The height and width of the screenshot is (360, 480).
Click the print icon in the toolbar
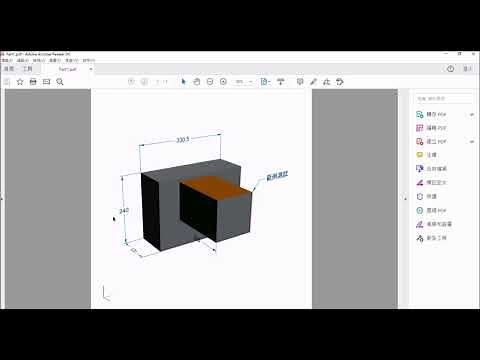point(33,82)
